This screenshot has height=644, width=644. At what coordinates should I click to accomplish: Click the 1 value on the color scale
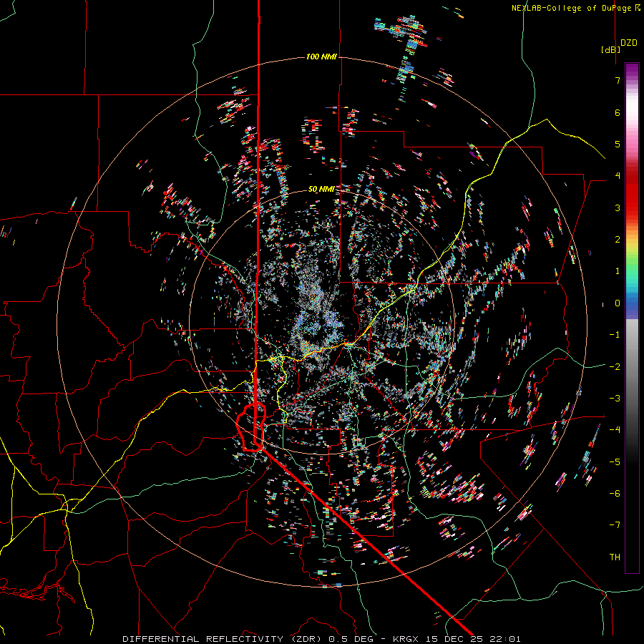point(618,271)
